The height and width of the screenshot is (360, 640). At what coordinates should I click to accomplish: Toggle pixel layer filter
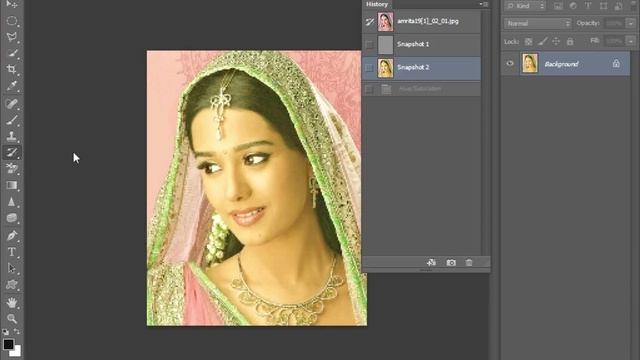pyautogui.click(x=558, y=6)
